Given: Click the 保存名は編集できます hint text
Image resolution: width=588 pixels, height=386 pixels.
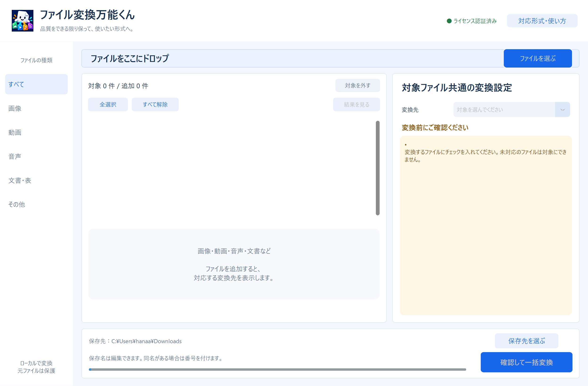Looking at the screenshot, I should 156,358.
